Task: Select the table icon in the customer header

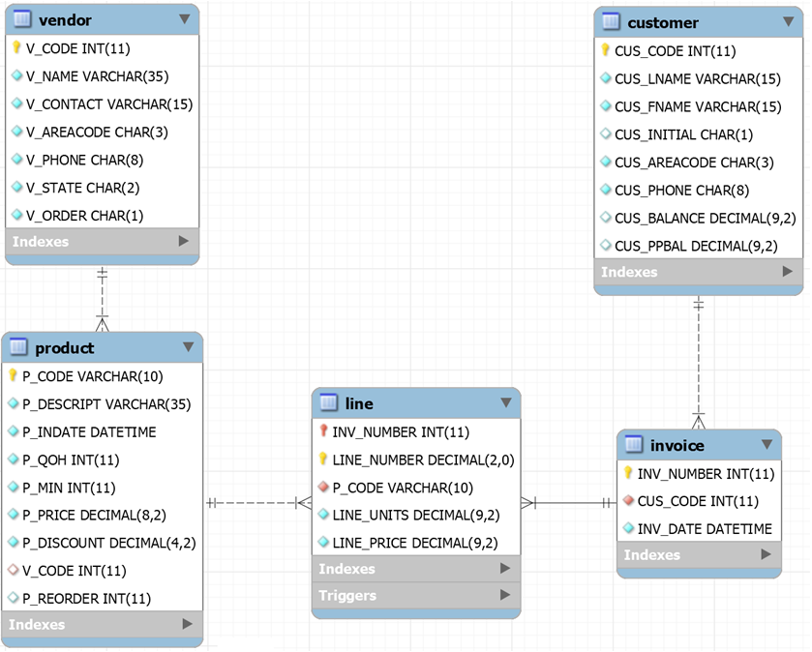Action: (611, 22)
